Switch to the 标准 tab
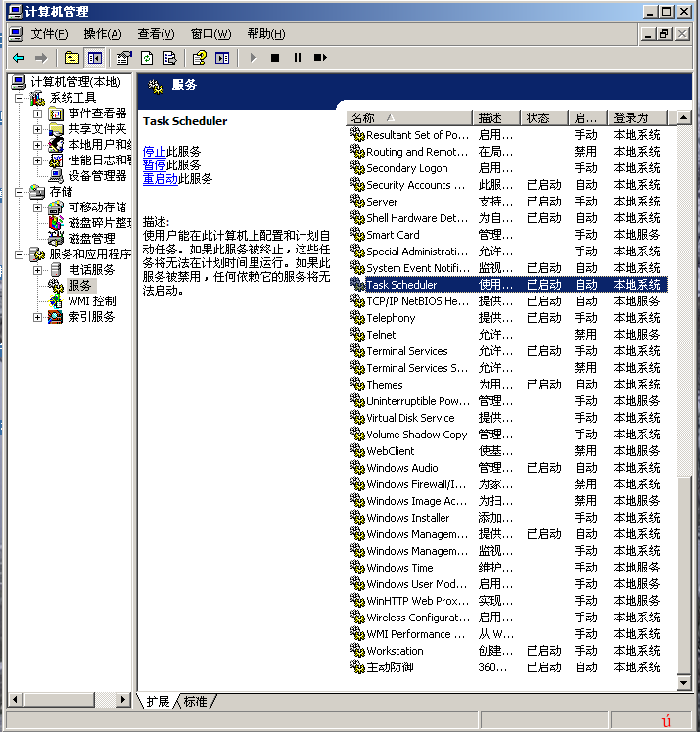Image resolution: width=700 pixels, height=732 pixels. pyautogui.click(x=196, y=702)
